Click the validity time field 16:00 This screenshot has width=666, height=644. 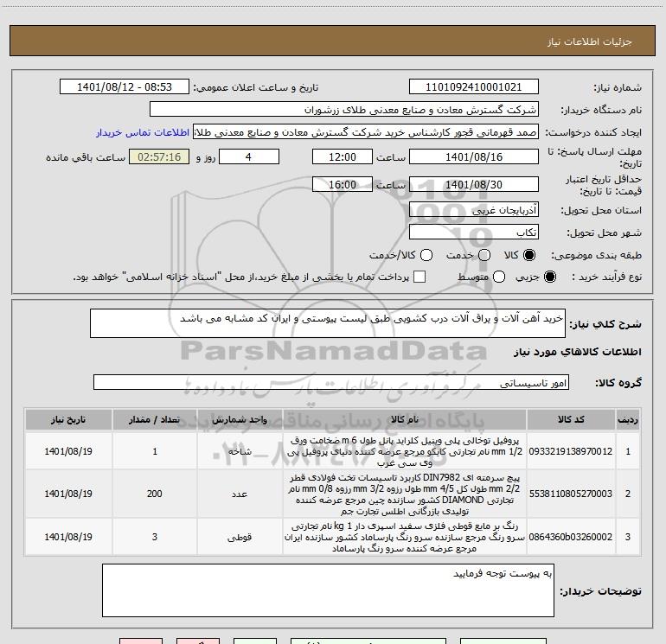[343, 185]
